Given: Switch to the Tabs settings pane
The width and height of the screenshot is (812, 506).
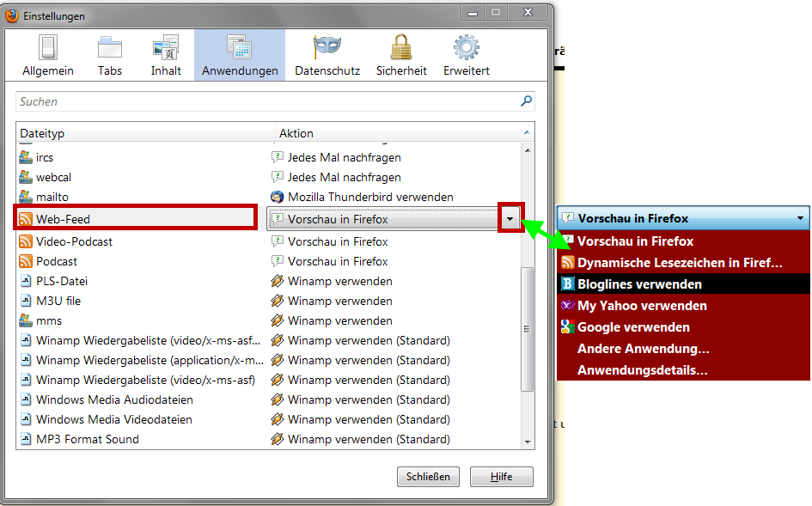Looking at the screenshot, I should point(110,56).
